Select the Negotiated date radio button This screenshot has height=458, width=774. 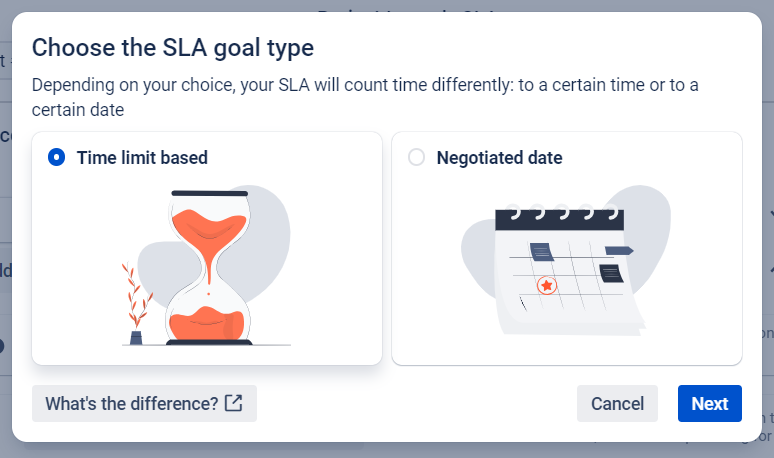[417, 157]
